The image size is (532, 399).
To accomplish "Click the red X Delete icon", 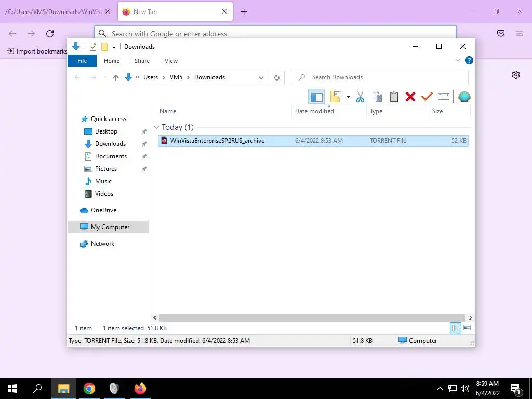I will [x=410, y=97].
